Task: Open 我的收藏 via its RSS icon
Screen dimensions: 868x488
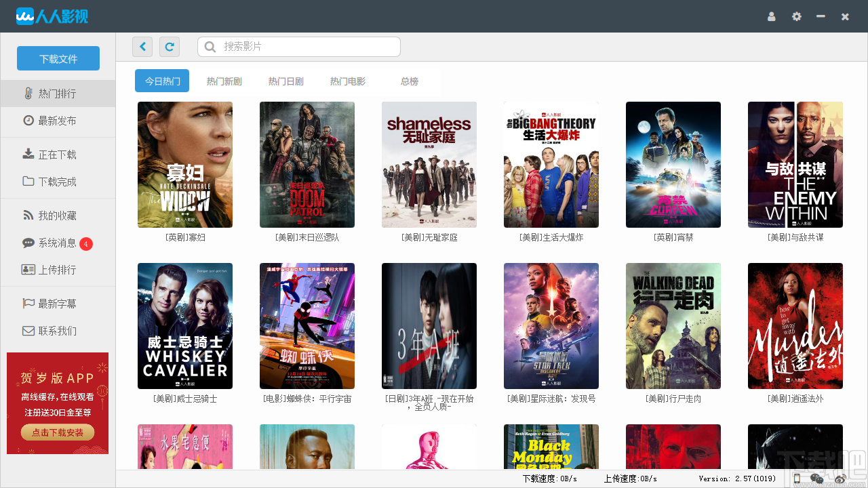Action: pos(28,216)
